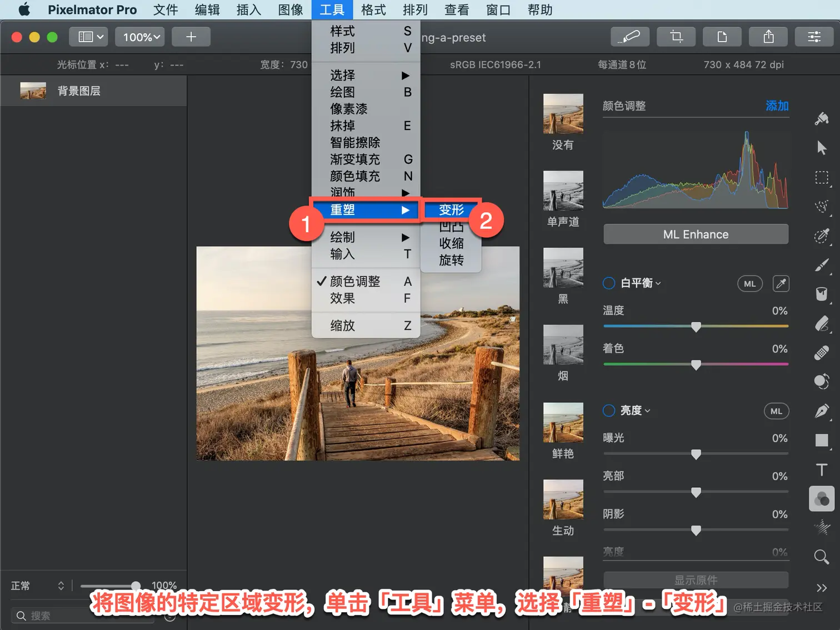Expand the 绘制 submenu

[366, 237]
